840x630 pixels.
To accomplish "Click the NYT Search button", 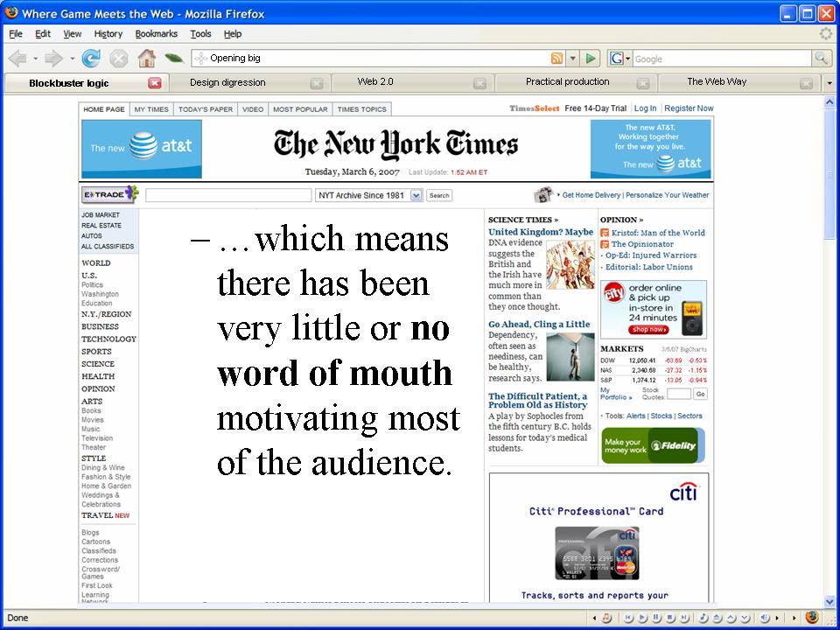I will [x=438, y=195].
